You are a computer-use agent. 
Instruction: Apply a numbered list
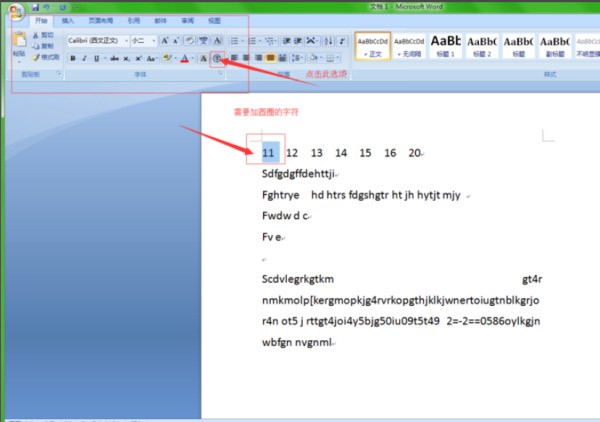pos(254,41)
